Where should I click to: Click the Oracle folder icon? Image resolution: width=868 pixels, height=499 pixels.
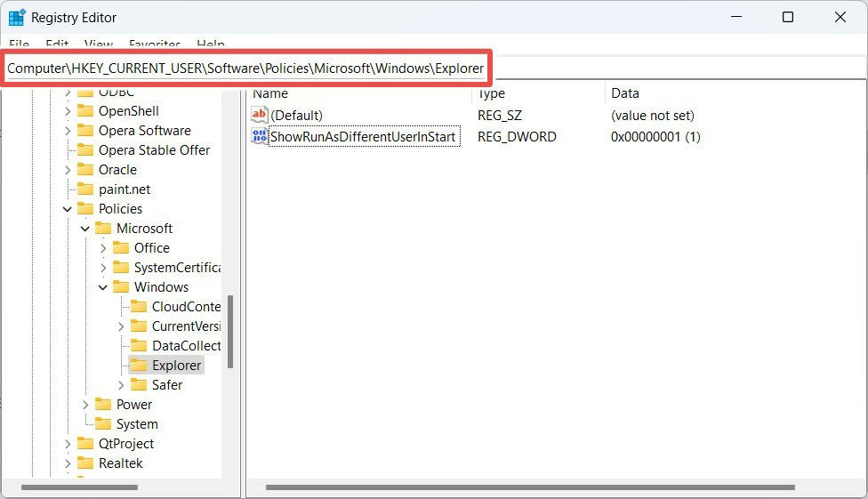coord(85,170)
